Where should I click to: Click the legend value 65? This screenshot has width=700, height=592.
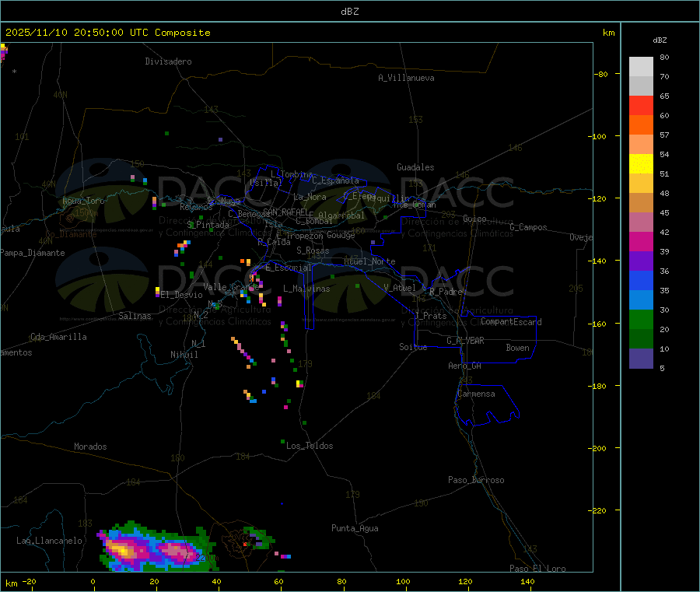[664, 96]
